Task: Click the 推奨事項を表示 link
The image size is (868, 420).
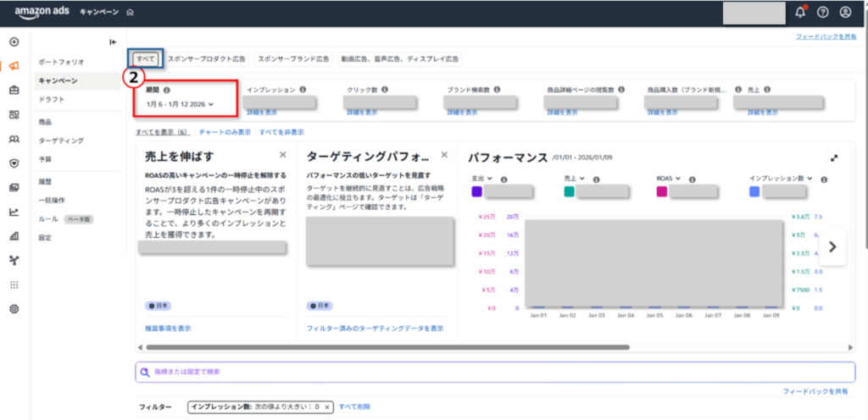Action: click(x=168, y=328)
